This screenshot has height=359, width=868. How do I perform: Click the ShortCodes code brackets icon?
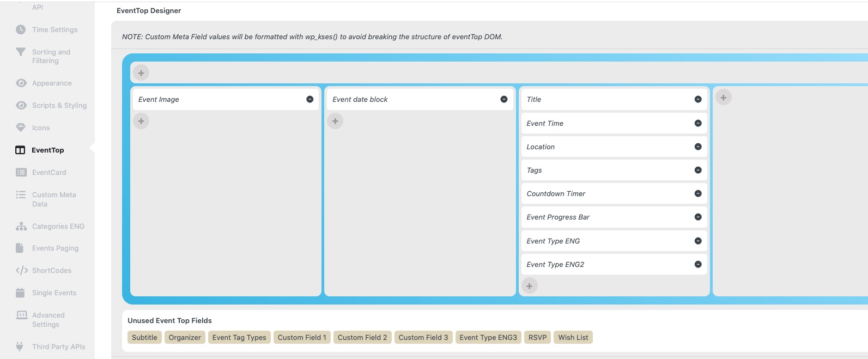pos(21,270)
